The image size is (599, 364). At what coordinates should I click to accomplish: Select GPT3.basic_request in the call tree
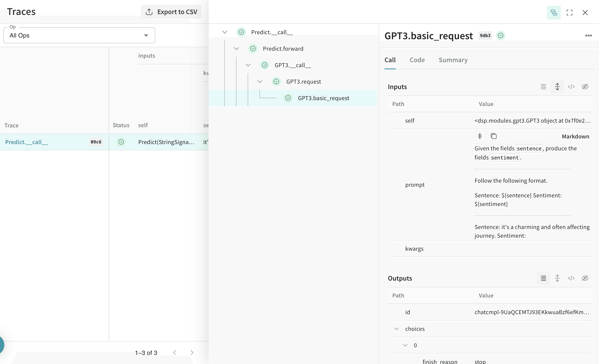tap(323, 98)
